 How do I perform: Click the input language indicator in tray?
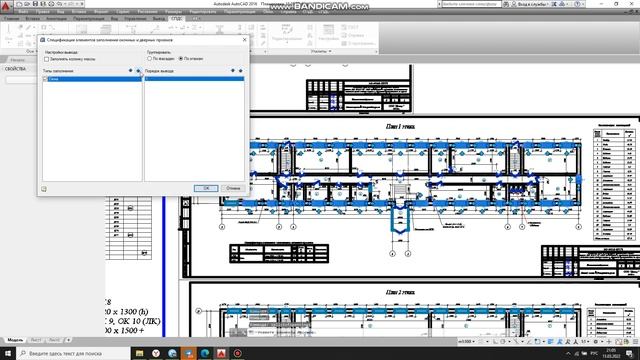point(595,353)
